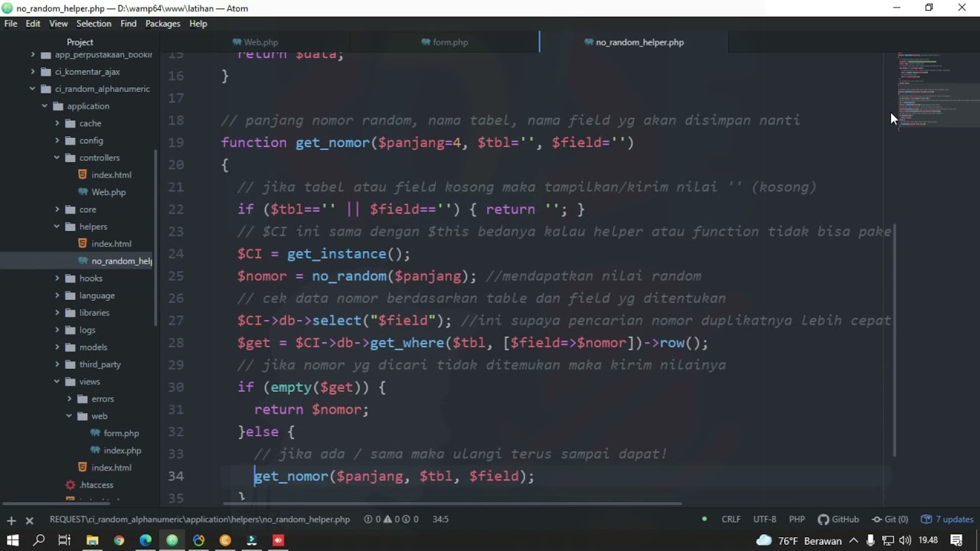
Task: Click the UTF-8 encoding selector
Action: click(x=765, y=519)
